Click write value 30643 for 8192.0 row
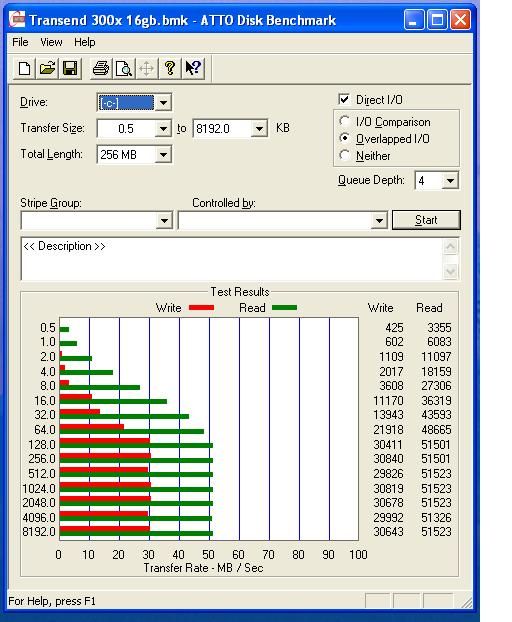The image size is (512, 622). 388,532
